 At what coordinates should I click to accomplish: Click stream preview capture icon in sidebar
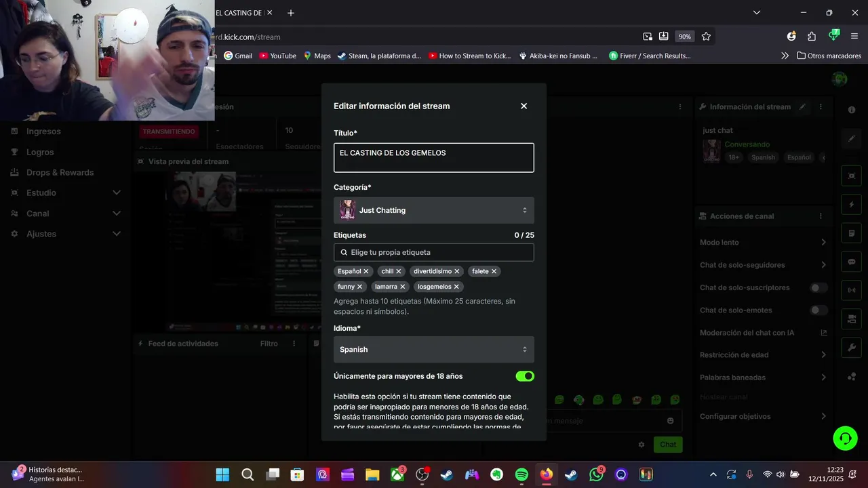pyautogui.click(x=852, y=176)
